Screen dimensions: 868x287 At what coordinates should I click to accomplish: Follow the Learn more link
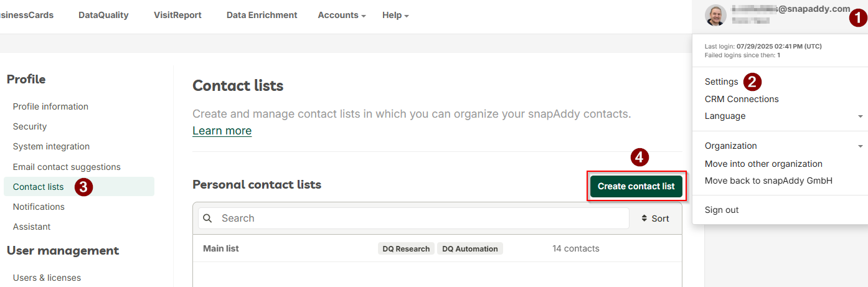click(x=222, y=131)
